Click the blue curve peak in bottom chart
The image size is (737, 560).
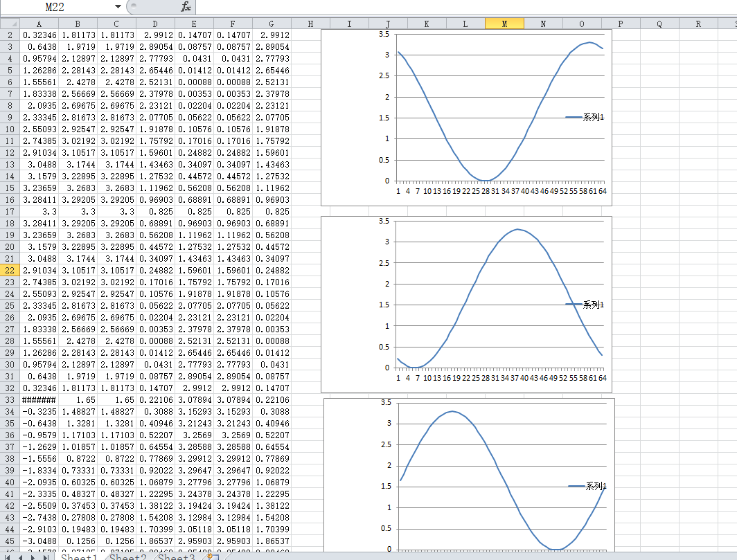point(452,412)
